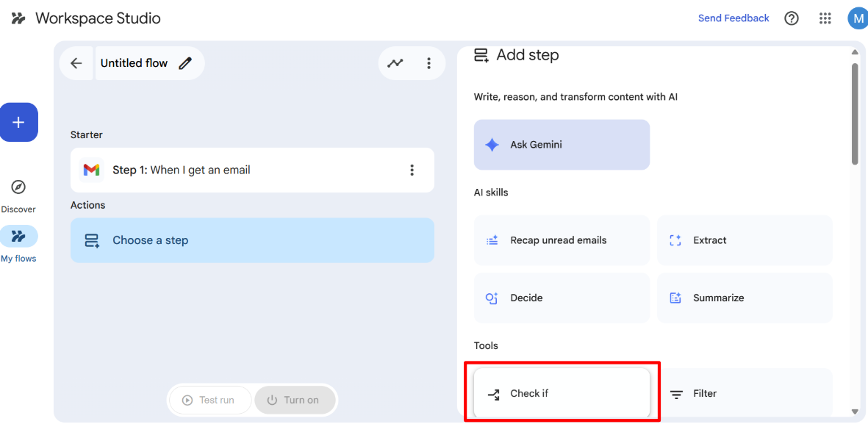Screen dimensions: 868x424
Task: Click the Add step panel scrollbar
Action: pos(855,114)
